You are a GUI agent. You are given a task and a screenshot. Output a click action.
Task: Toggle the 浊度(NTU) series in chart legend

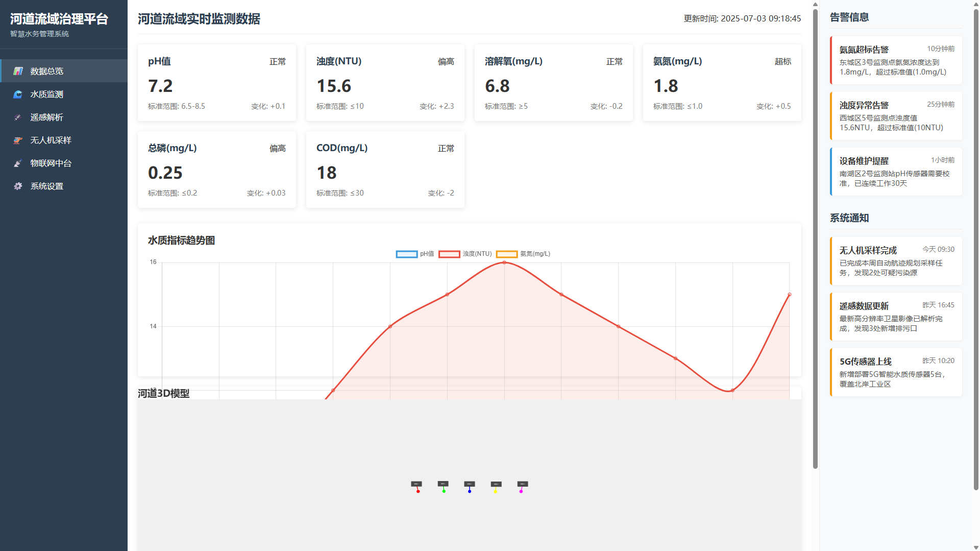point(465,254)
